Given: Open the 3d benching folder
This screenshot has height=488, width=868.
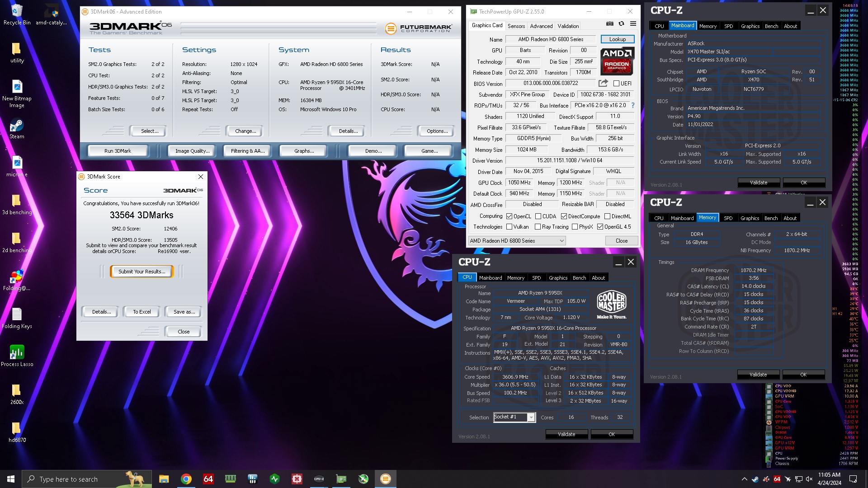Looking at the screenshot, I should [17, 204].
